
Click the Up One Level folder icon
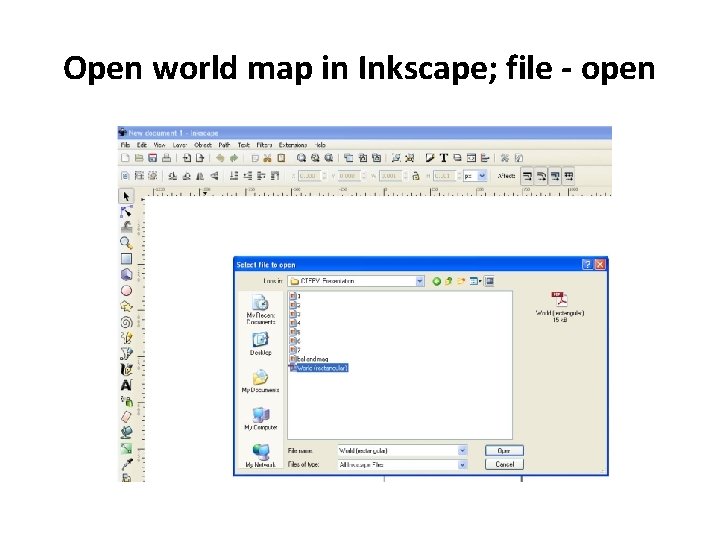[x=448, y=281]
